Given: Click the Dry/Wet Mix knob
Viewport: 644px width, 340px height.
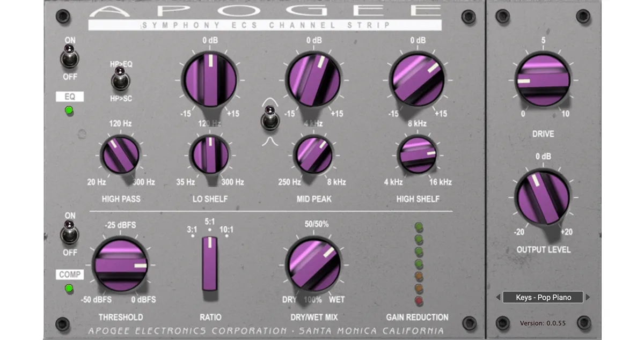Looking at the screenshot, I should (314, 265).
